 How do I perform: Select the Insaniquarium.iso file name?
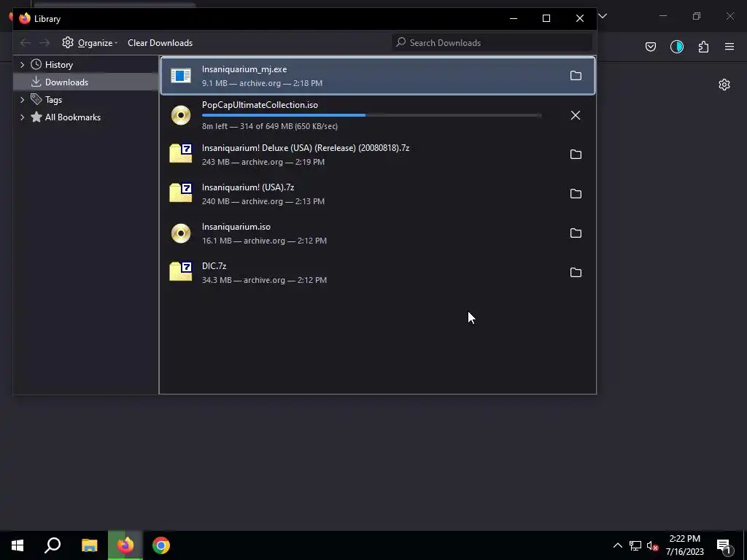[x=236, y=227]
